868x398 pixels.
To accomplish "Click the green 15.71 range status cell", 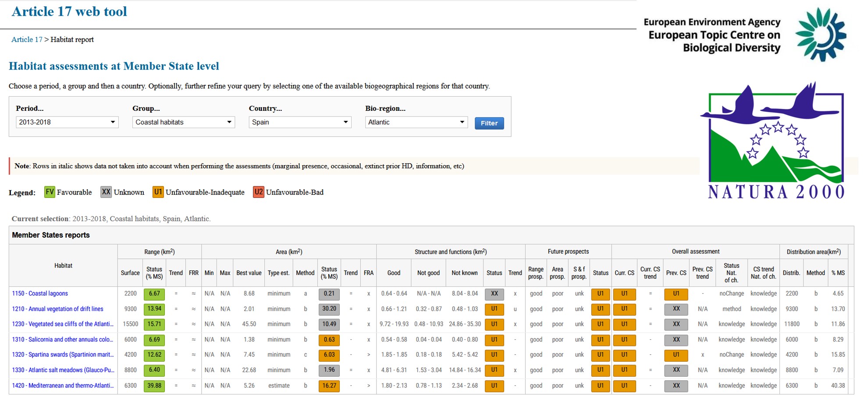I will [154, 324].
